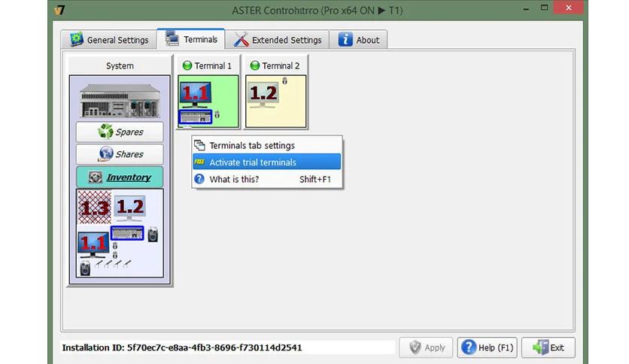The height and width of the screenshot is (364, 629).
Task: Select the speaker icon beside the Inventory keyboard
Action: click(x=153, y=235)
